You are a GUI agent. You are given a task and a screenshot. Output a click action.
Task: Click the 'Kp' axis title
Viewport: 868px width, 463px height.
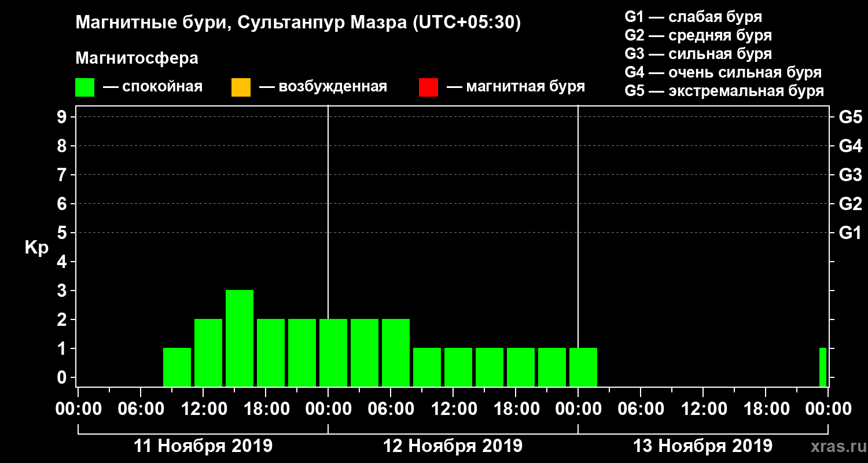pyautogui.click(x=36, y=248)
